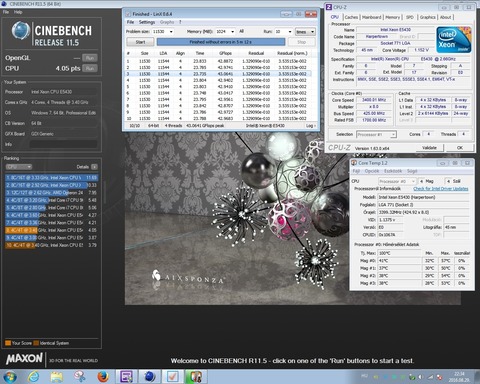The image size is (480, 384).
Task: Click Core Temp Tj. Max 100°C value
Action: [400, 253]
